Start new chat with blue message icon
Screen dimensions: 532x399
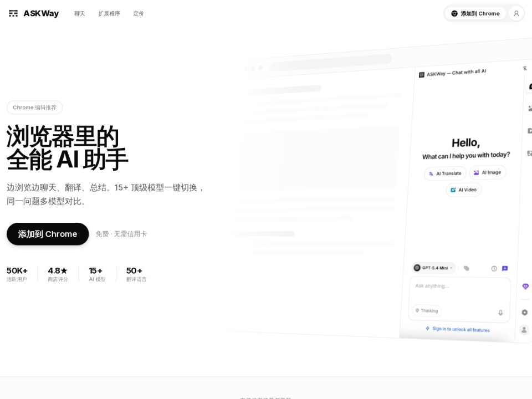(505, 268)
